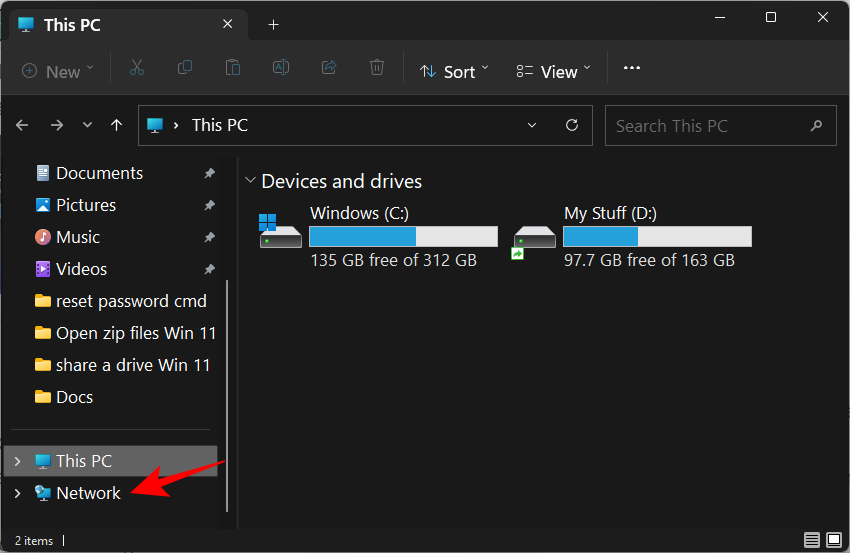Open Music in the sidebar
This screenshot has height=553, width=850.
pos(78,237)
